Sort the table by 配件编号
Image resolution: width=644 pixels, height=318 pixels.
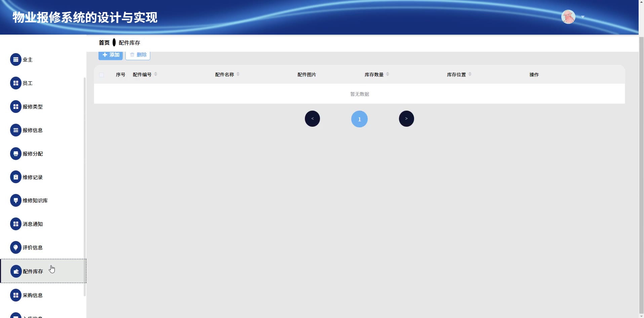tap(156, 74)
